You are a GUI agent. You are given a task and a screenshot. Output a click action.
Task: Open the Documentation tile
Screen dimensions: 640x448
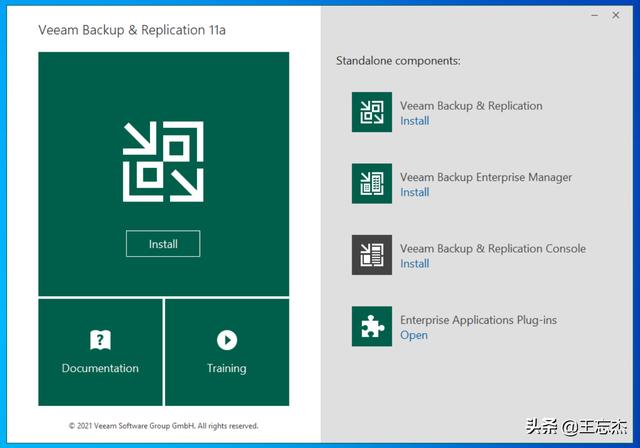pos(100,352)
